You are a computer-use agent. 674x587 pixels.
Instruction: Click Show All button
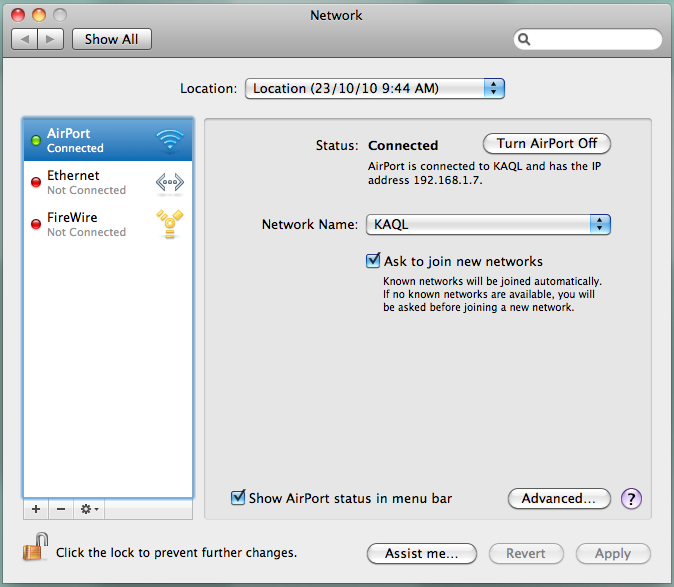pyautogui.click(x=112, y=40)
